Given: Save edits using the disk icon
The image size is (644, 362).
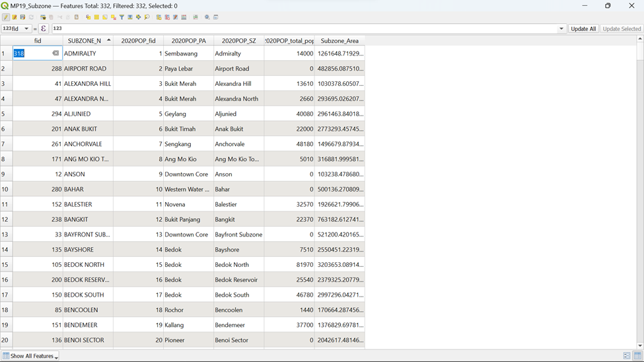Looking at the screenshot, I should pos(22,17).
